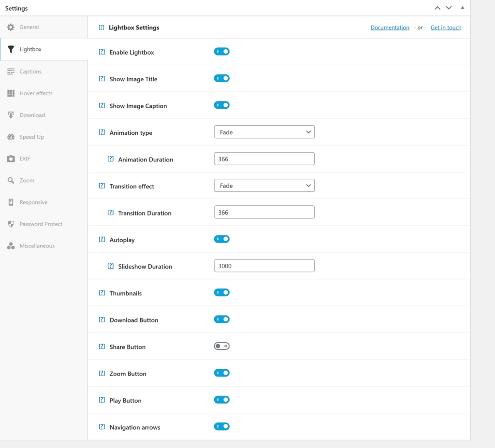Enable the Share Button toggle
This screenshot has height=448, width=495.
pyautogui.click(x=221, y=346)
